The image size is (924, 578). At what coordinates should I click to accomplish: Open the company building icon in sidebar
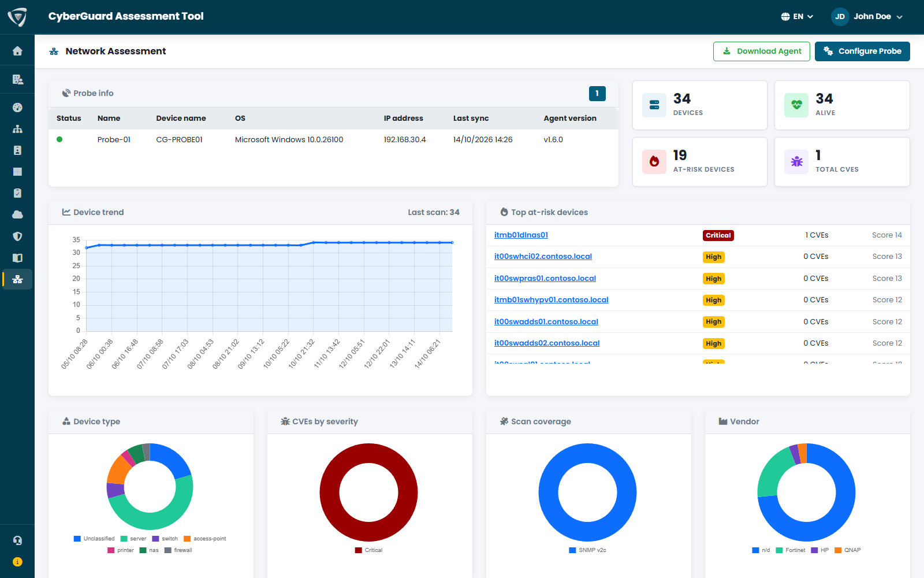[17, 79]
